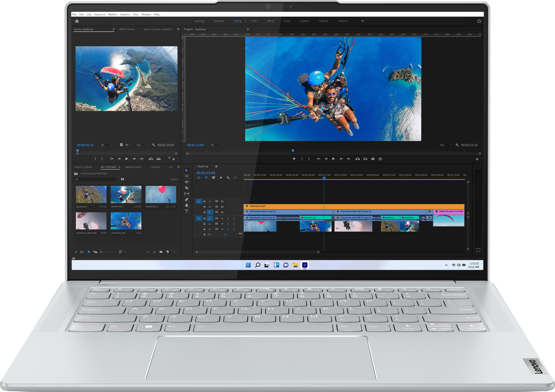This screenshot has width=555, height=392.
Task: Open Program monitor Fit zoom dropdown
Action: click(x=216, y=145)
